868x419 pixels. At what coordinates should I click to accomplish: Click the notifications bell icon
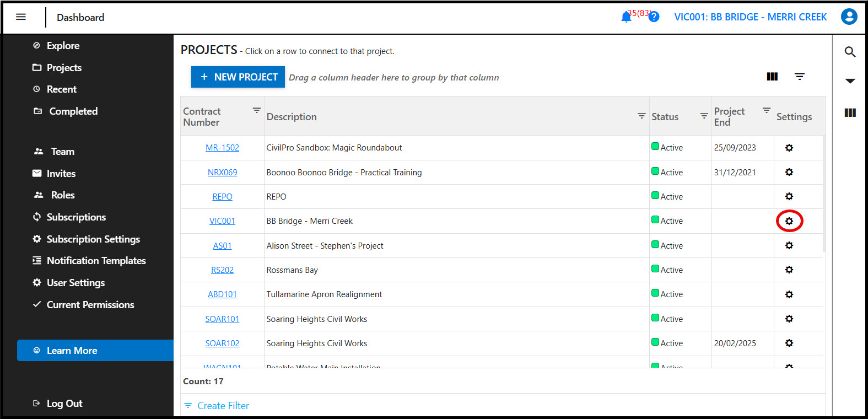pos(626,17)
